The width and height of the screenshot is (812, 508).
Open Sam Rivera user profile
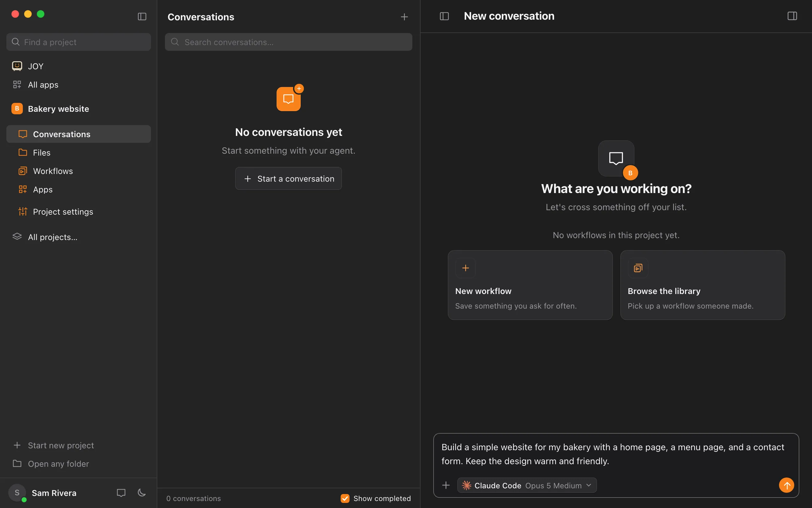43,493
